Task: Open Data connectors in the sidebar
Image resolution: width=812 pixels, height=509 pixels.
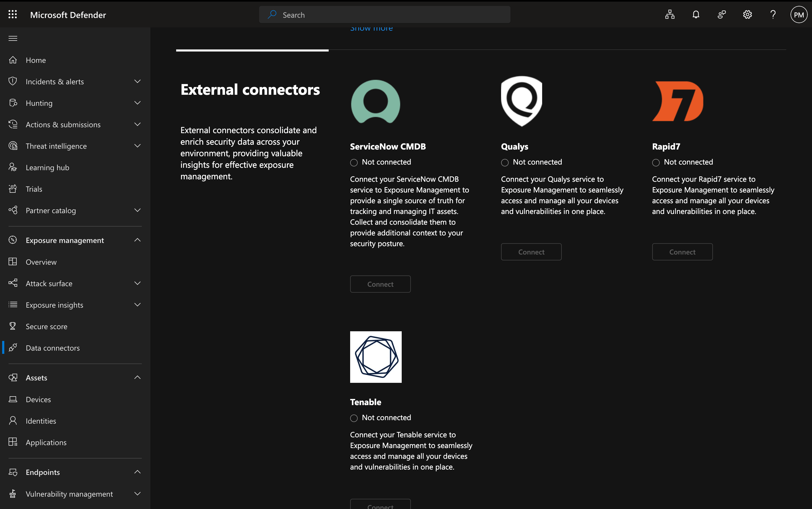Action: pos(53,348)
